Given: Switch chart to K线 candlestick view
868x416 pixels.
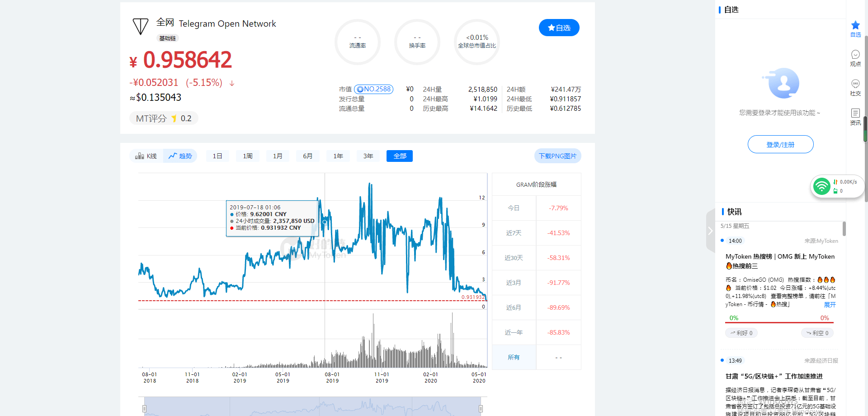Looking at the screenshot, I should 146,156.
